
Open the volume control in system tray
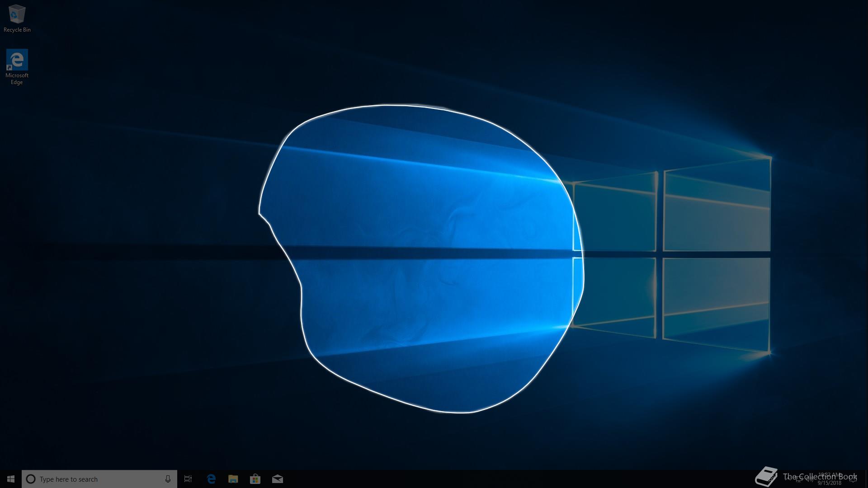coord(810,479)
